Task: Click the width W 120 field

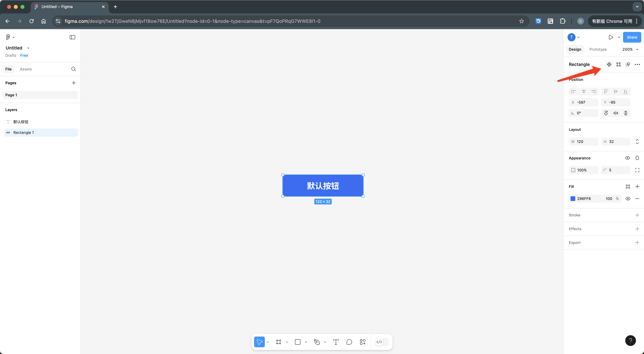Action: pos(583,142)
